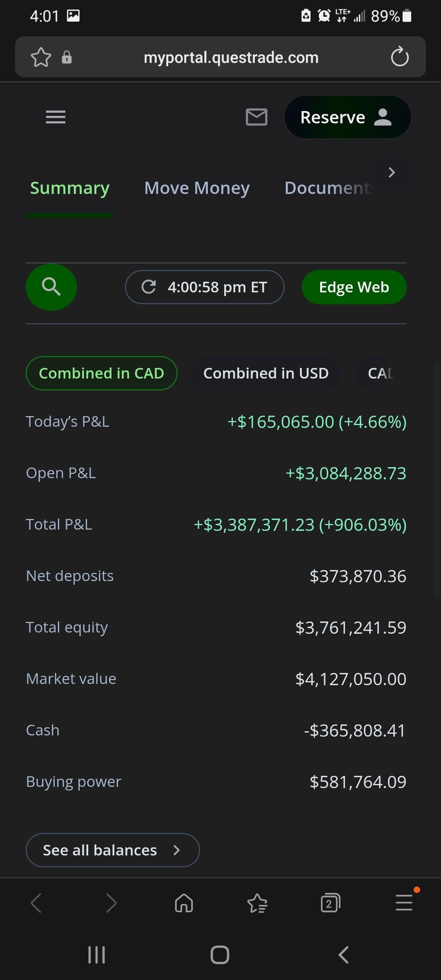Viewport: 441px width, 980px height.
Task: Reload the page in the address bar
Action: [x=399, y=57]
